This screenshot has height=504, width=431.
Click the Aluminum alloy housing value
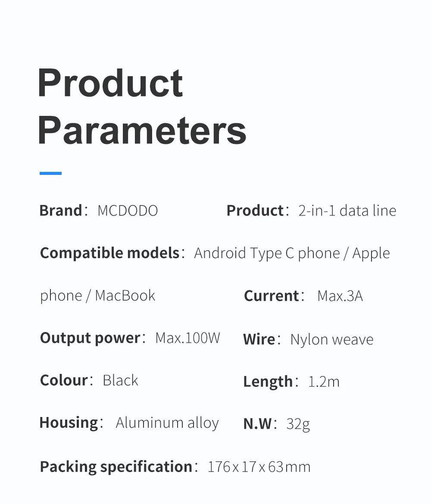167,423
